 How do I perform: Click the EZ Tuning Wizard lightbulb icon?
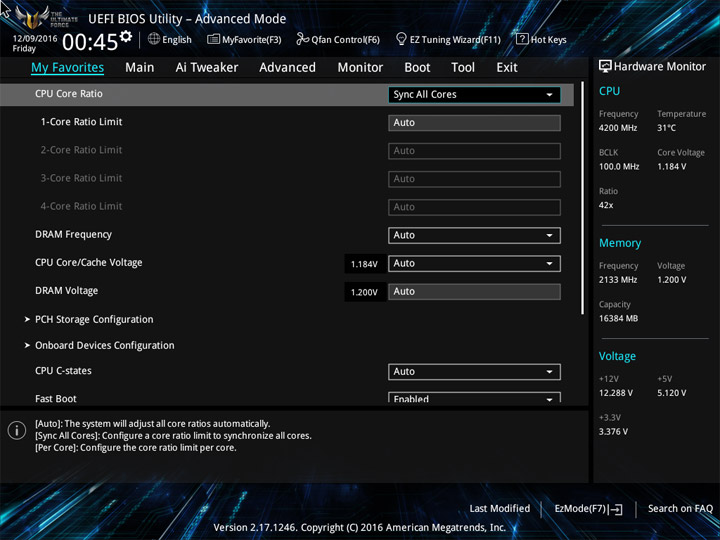(x=401, y=39)
